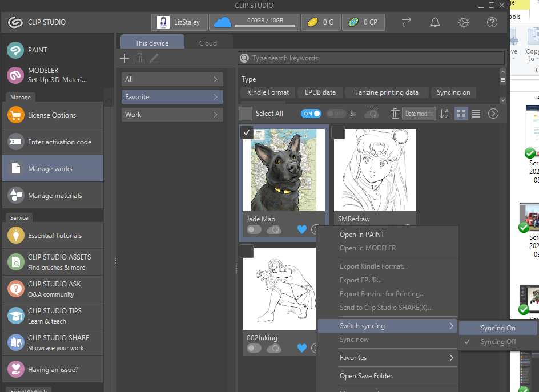
Task: Open the Date modified sort dropdown
Action: pos(419,114)
